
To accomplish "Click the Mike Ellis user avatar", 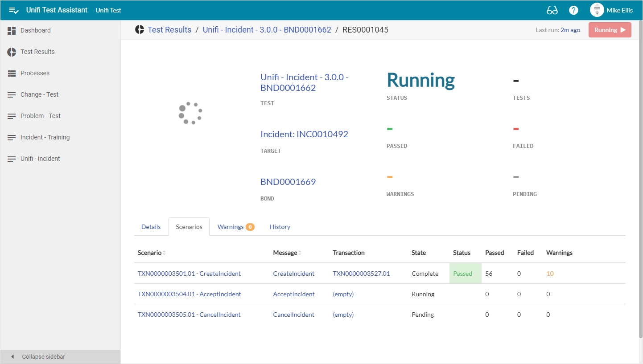I will 597,10.
